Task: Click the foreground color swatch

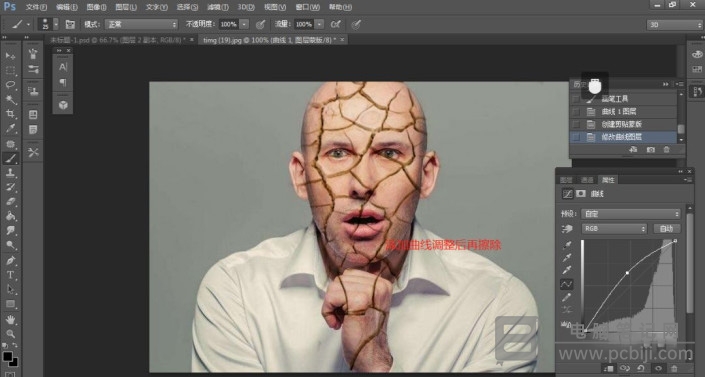Action: [x=8, y=356]
